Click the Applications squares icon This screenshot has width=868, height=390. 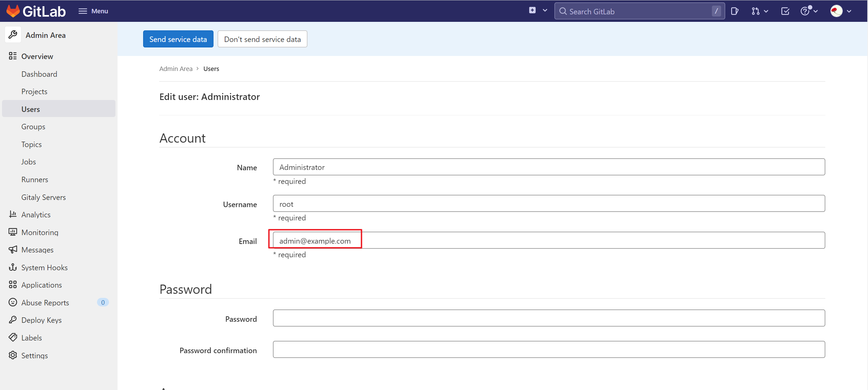point(13,285)
